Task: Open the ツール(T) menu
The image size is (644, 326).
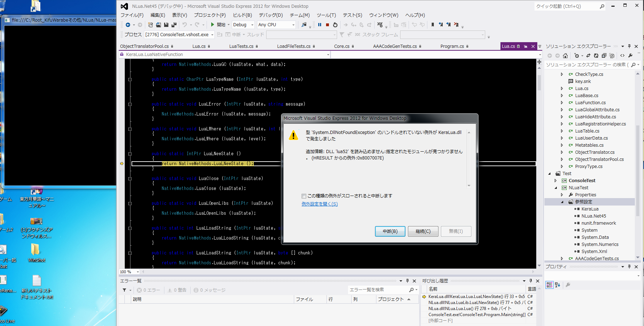Action: click(326, 15)
